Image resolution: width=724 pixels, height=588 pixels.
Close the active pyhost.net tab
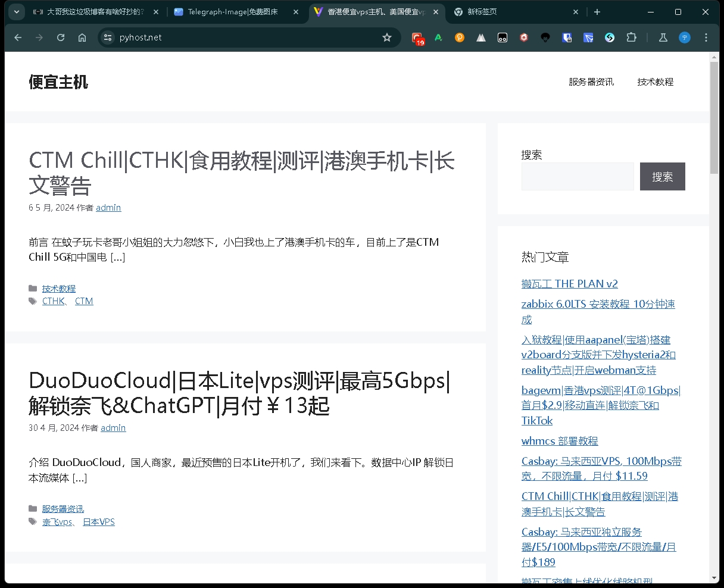[x=436, y=12]
